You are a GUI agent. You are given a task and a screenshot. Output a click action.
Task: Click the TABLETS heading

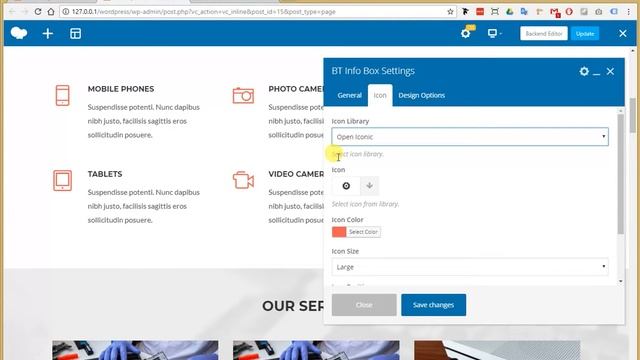[x=105, y=174]
